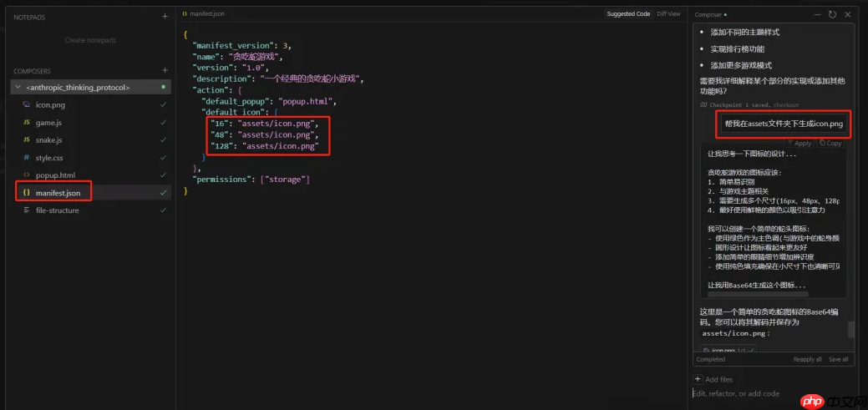The image size is (868, 410).
Task: Open the manifest.json editor tab
Action: 203,14
